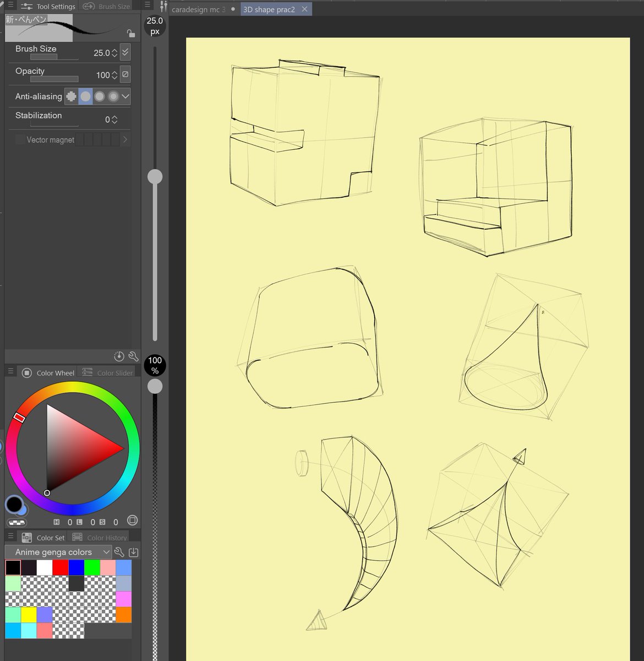Pick the pure red color set swatch
Viewport: 644px width, 661px height.
coord(61,567)
